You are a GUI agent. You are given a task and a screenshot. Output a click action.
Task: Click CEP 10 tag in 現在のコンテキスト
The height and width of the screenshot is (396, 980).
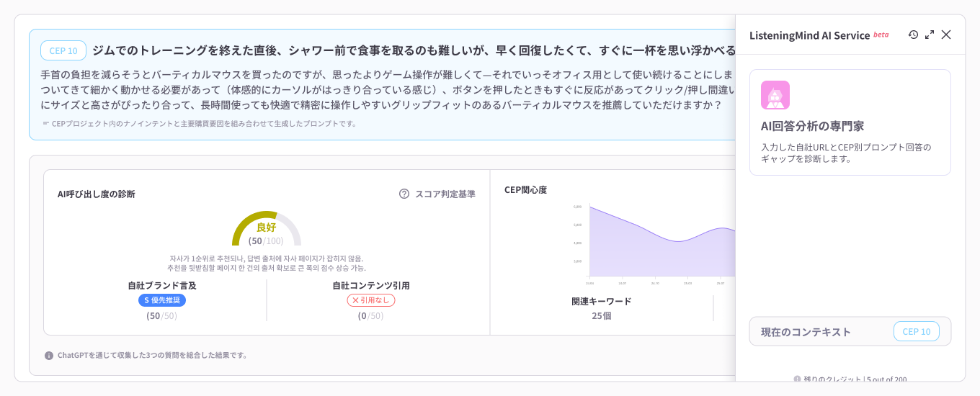[x=917, y=331]
